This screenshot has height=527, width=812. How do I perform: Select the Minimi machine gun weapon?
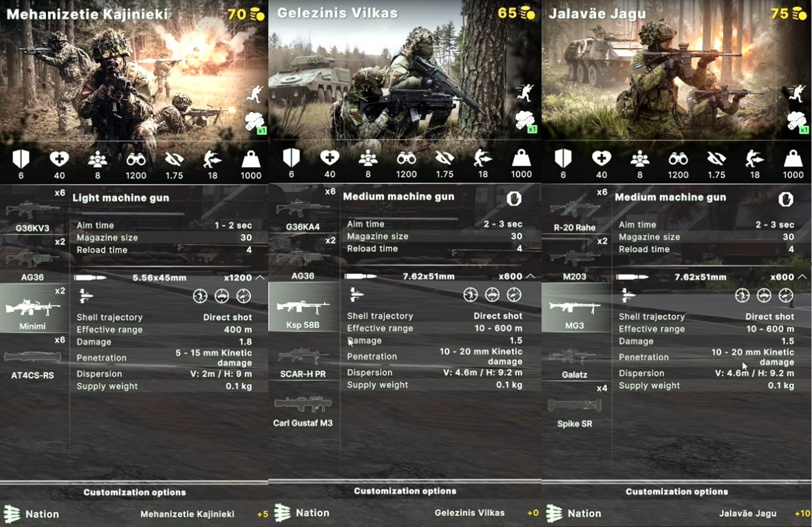[x=34, y=308]
